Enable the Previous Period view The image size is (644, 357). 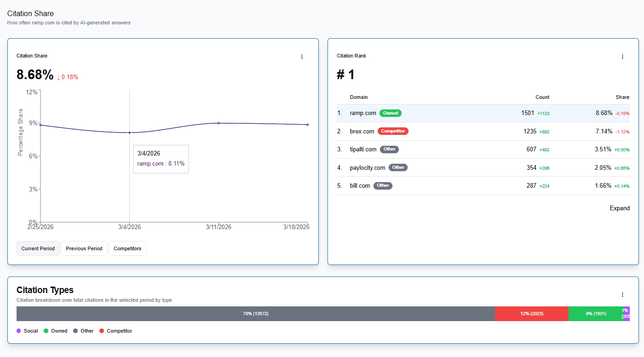(84, 248)
